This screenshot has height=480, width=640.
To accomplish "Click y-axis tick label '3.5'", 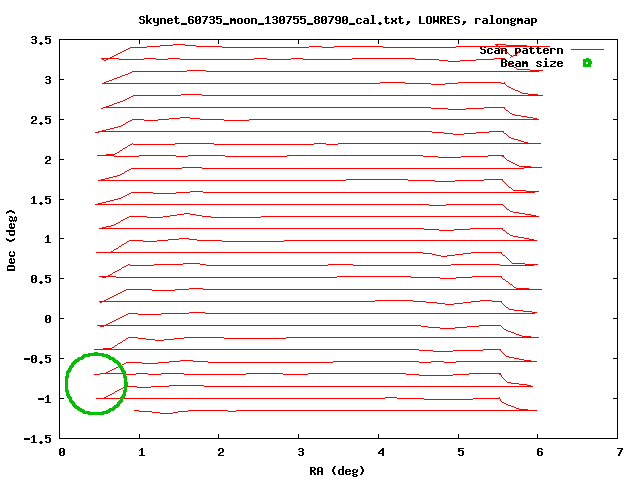I will [41, 40].
